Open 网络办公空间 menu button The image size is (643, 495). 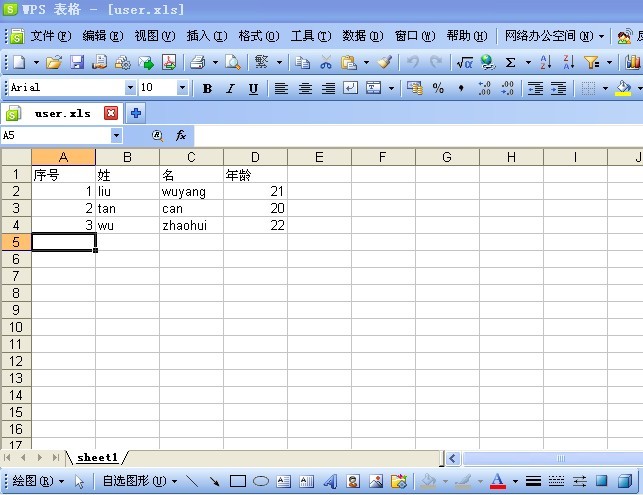pos(554,36)
